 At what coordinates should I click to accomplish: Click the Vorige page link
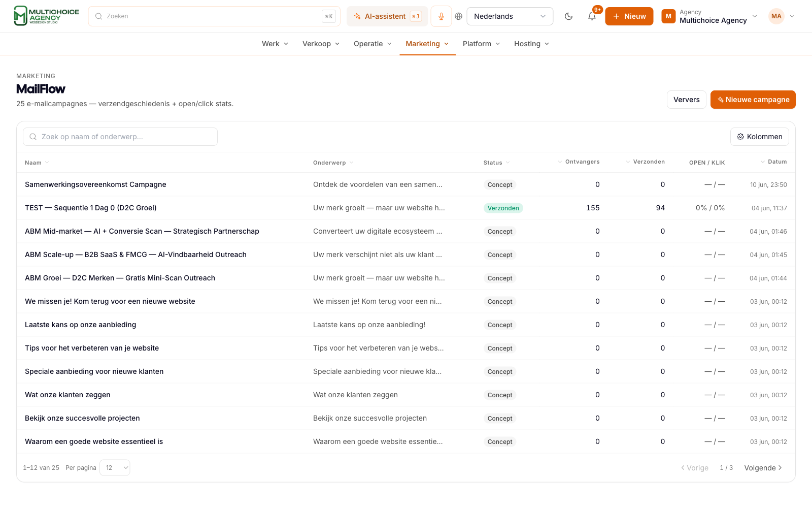(695, 468)
